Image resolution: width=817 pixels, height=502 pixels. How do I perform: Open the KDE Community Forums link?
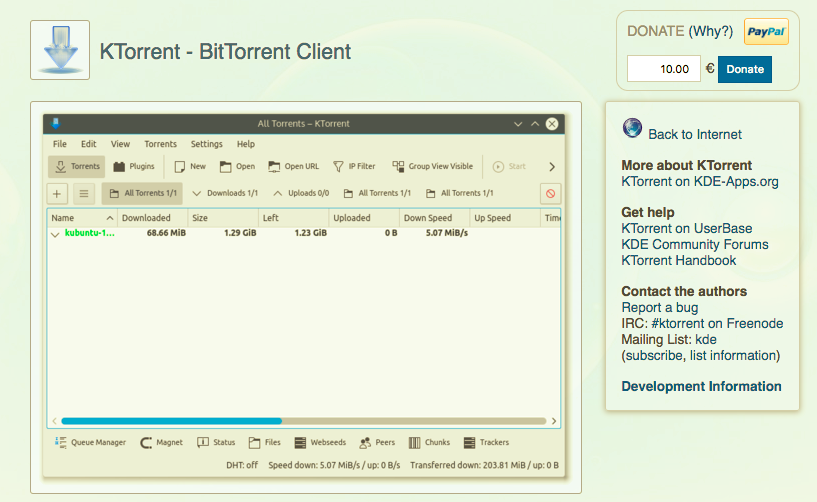[x=695, y=244]
